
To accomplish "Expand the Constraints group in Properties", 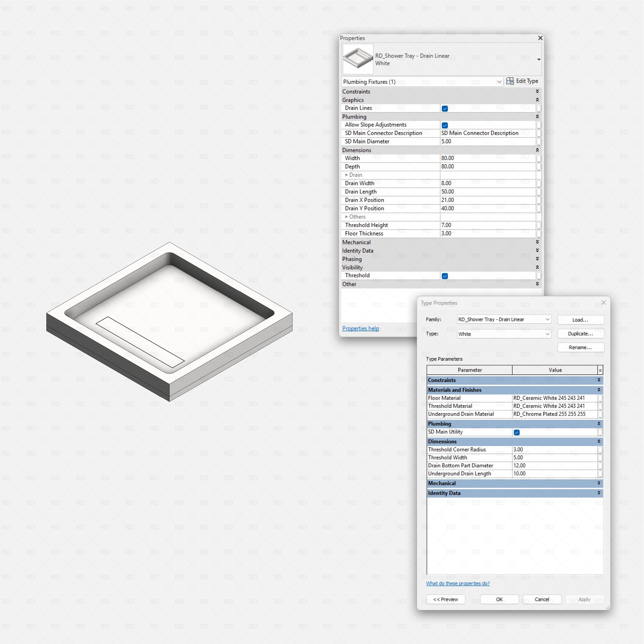I will pyautogui.click(x=537, y=91).
